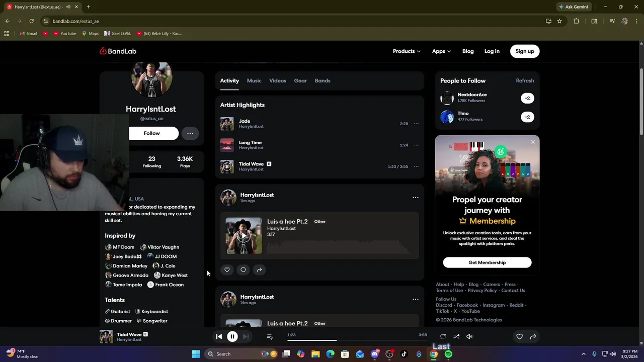Close the Membership ad card
The image size is (644, 362).
click(533, 142)
